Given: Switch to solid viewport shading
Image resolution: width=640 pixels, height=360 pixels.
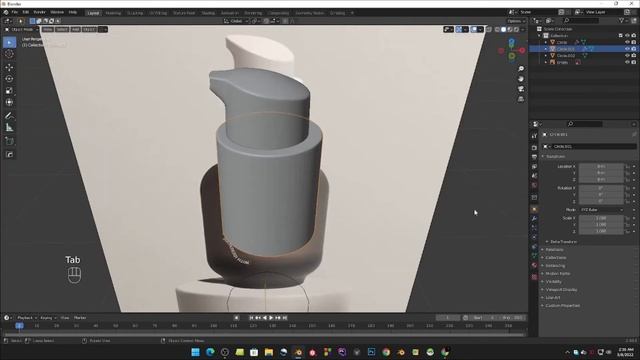Looking at the screenshot, I should point(503,29).
